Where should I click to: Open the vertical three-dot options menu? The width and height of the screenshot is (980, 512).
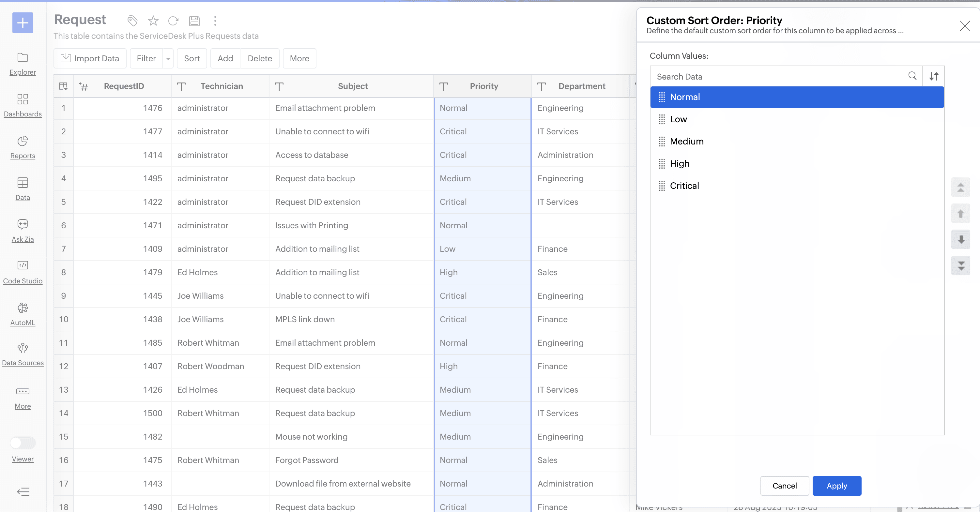(215, 21)
